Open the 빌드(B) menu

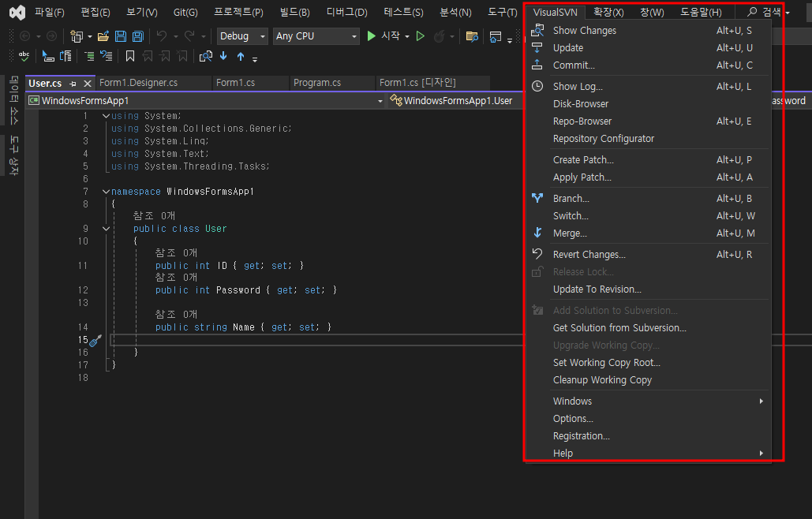pyautogui.click(x=294, y=12)
